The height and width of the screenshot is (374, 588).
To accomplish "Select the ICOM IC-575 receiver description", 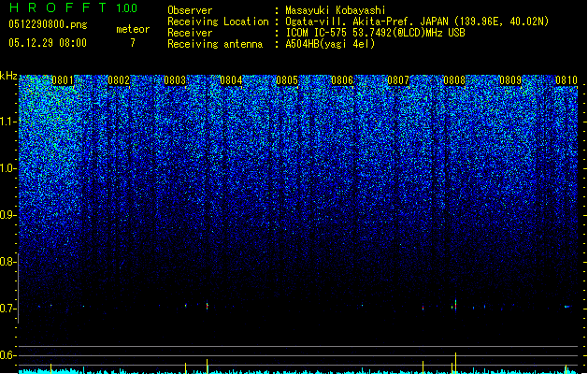I will click(376, 33).
